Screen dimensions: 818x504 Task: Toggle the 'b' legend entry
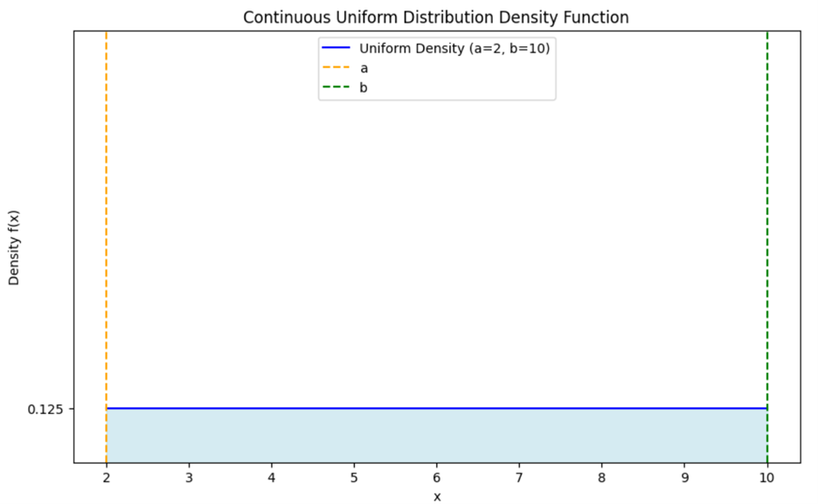pyautogui.click(x=364, y=86)
